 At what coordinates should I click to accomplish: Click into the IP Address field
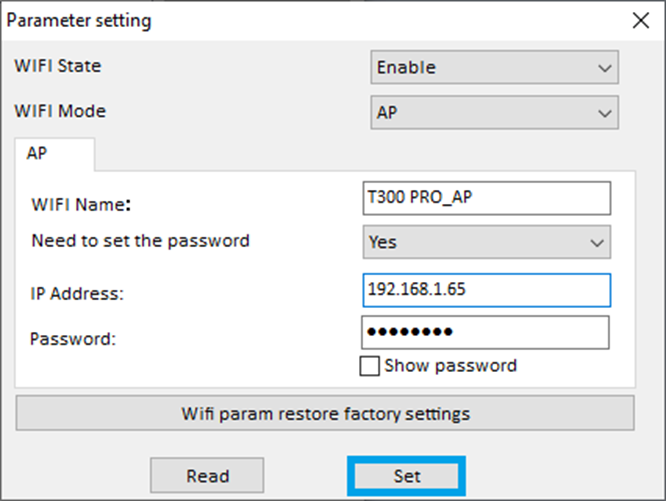(486, 290)
